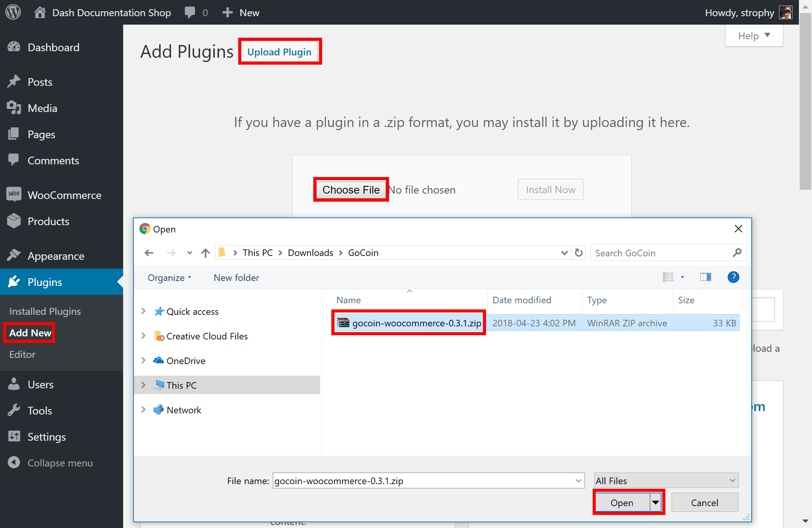Click the refresh icon in file dialog
The width and height of the screenshot is (812, 528).
point(578,253)
